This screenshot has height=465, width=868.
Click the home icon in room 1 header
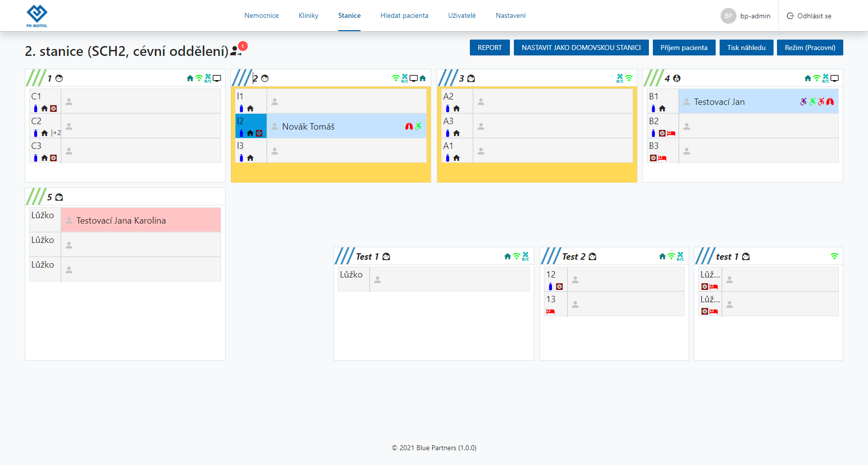point(190,78)
